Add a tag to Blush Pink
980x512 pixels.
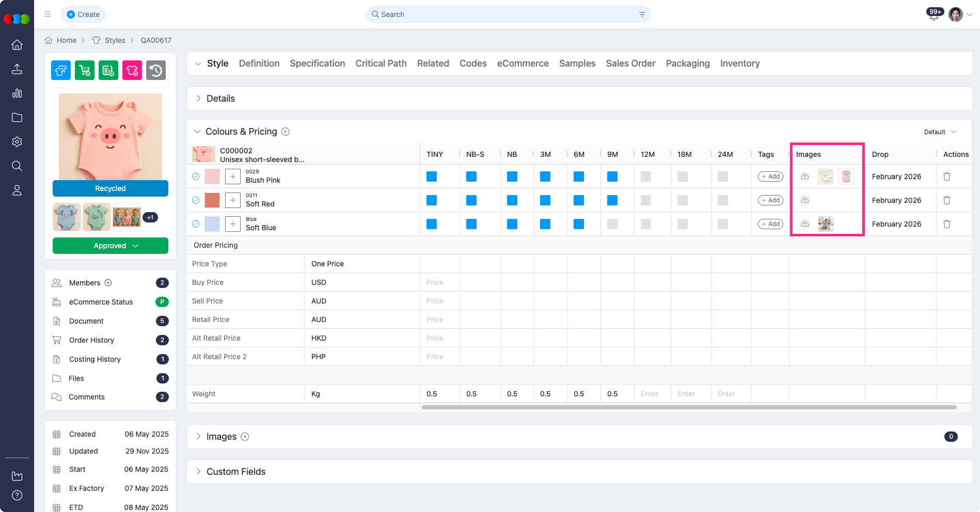770,177
